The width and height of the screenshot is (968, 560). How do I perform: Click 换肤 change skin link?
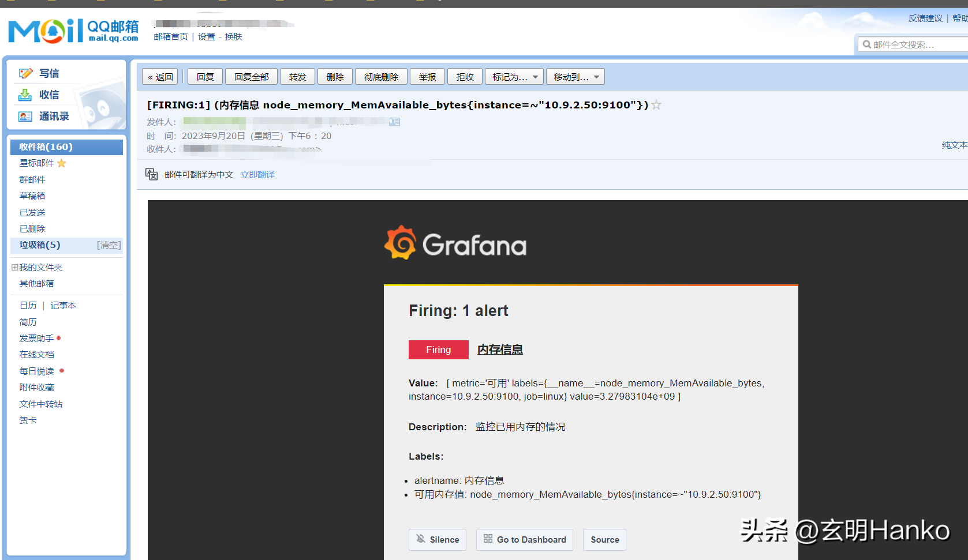(233, 37)
